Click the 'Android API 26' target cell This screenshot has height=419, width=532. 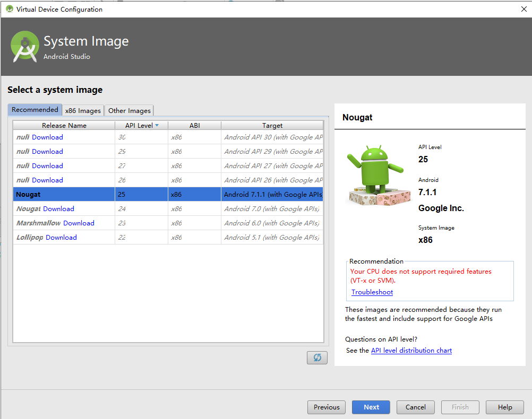coord(272,180)
